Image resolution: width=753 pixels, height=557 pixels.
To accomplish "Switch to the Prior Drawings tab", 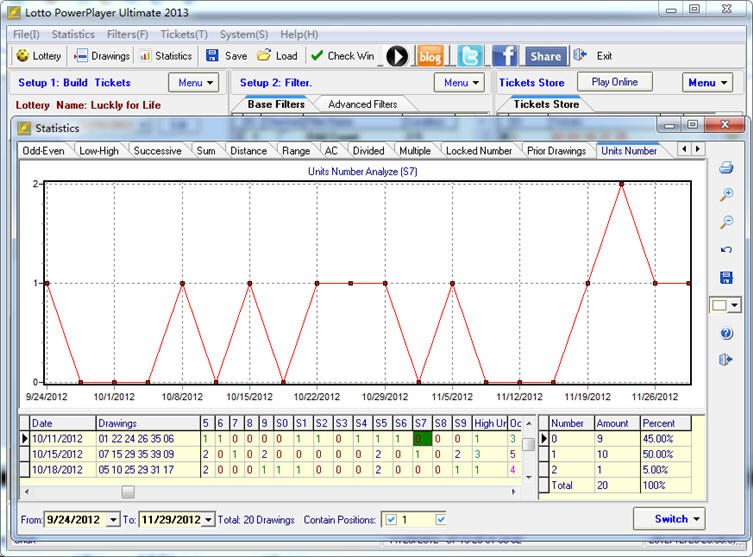I will point(556,151).
